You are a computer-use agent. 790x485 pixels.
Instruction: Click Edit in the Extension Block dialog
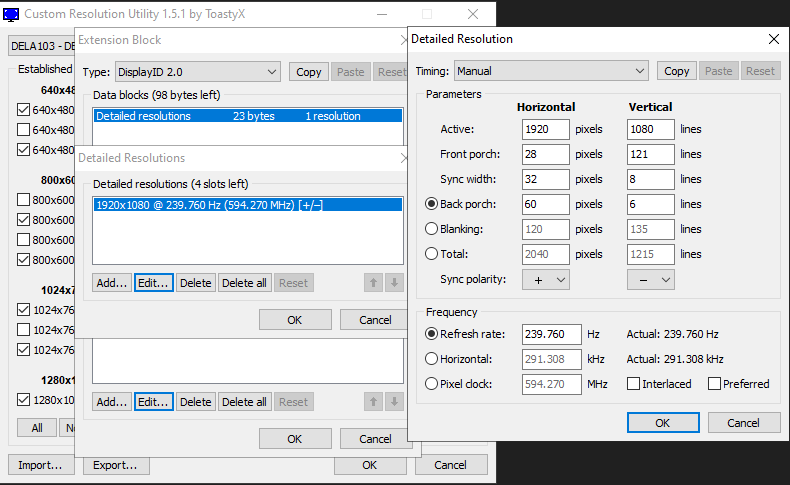[x=154, y=402]
